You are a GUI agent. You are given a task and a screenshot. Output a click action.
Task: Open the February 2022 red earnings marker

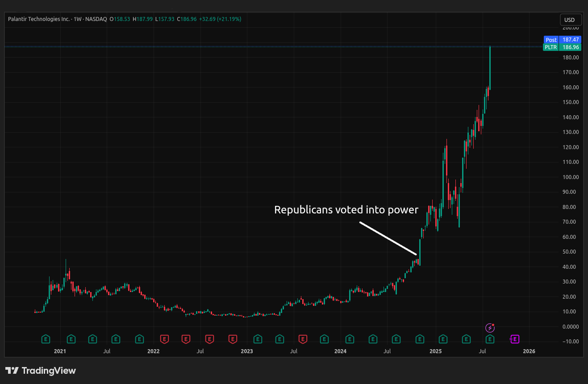(164, 339)
